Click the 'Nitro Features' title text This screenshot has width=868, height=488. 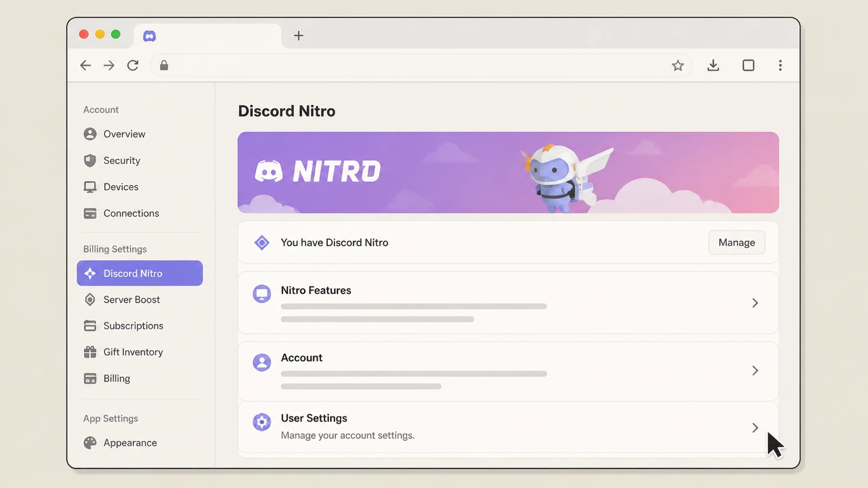point(316,290)
